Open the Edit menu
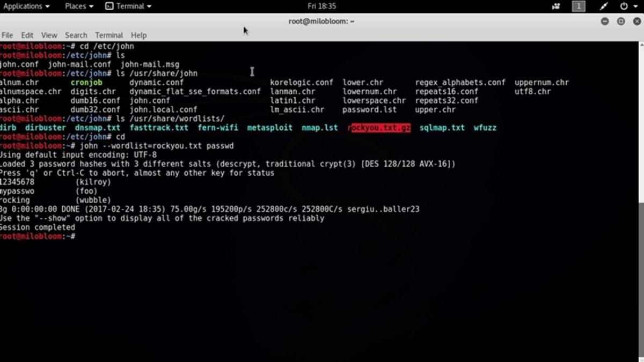Screen dimensions: 644x362 pyautogui.click(x=27, y=35)
